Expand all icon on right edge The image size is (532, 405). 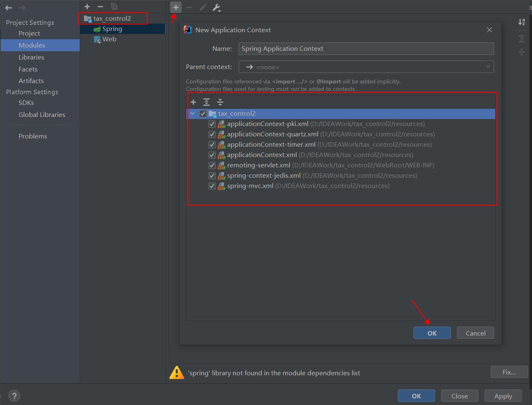522,39
